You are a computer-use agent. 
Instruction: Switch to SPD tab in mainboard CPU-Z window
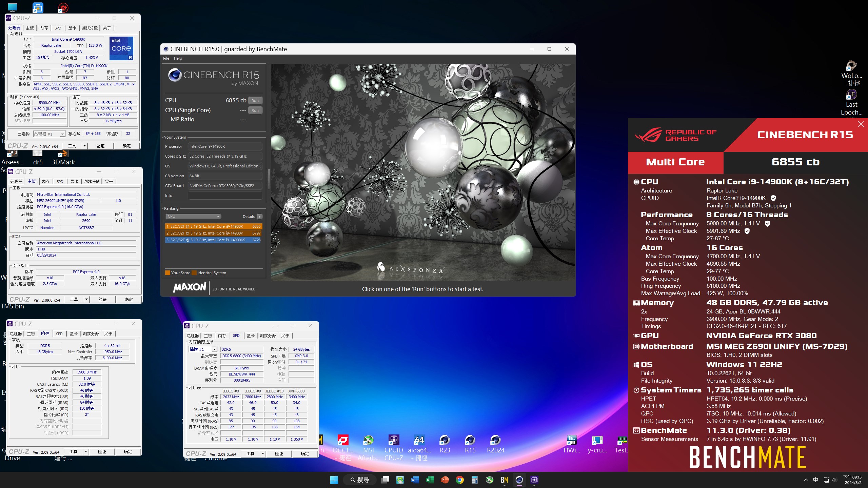tap(60, 181)
